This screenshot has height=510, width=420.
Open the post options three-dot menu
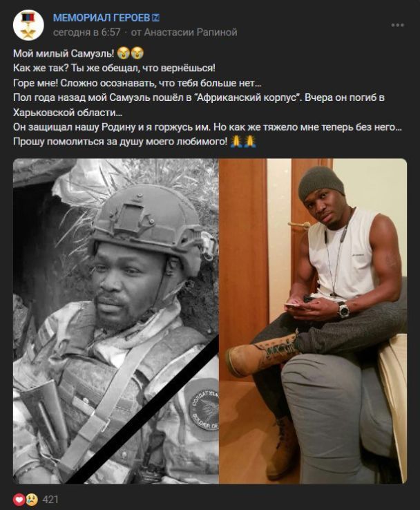coord(397,25)
